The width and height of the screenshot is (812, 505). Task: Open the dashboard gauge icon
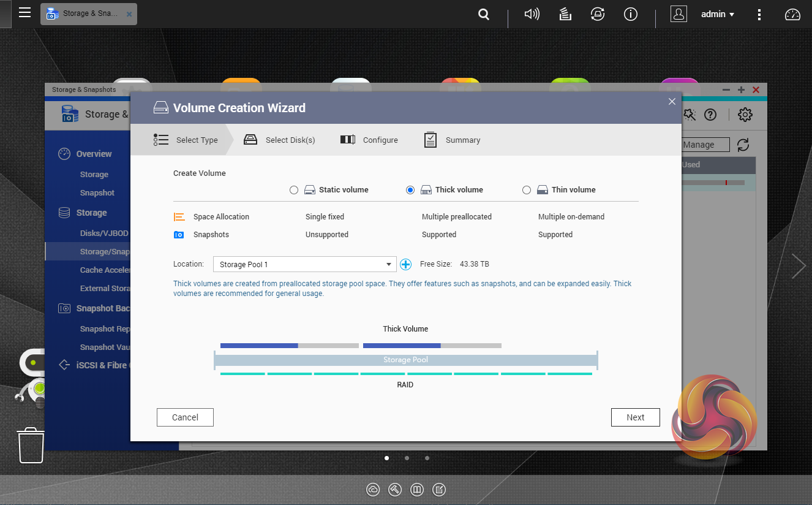pos(792,14)
